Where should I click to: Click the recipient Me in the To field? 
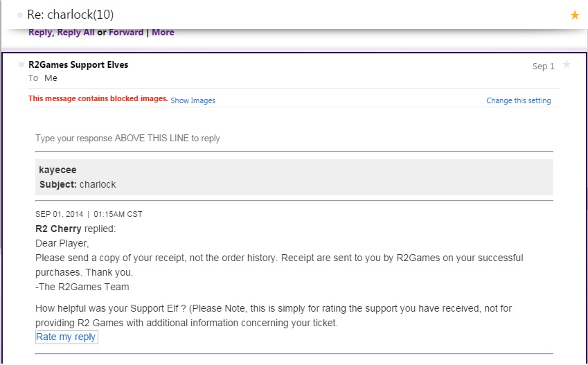51,78
